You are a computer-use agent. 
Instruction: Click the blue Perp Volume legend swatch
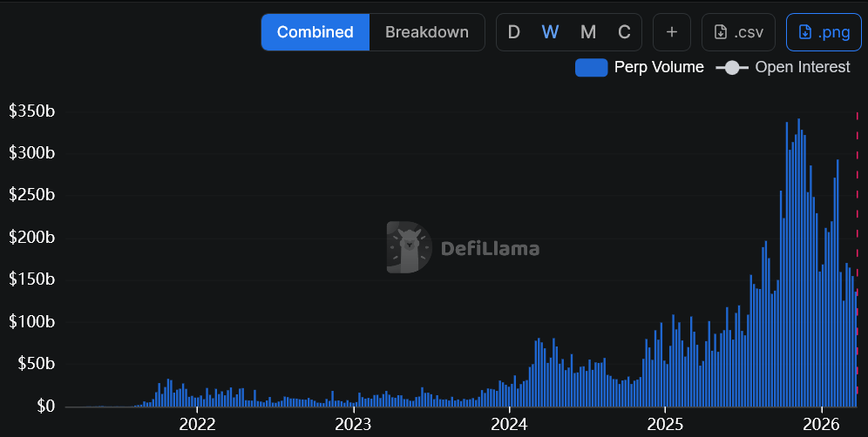(x=591, y=67)
